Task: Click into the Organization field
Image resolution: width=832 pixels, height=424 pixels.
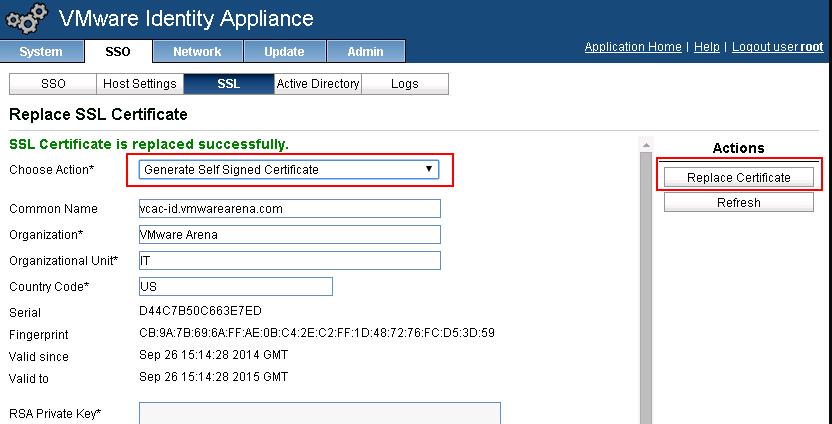Action: click(x=290, y=234)
